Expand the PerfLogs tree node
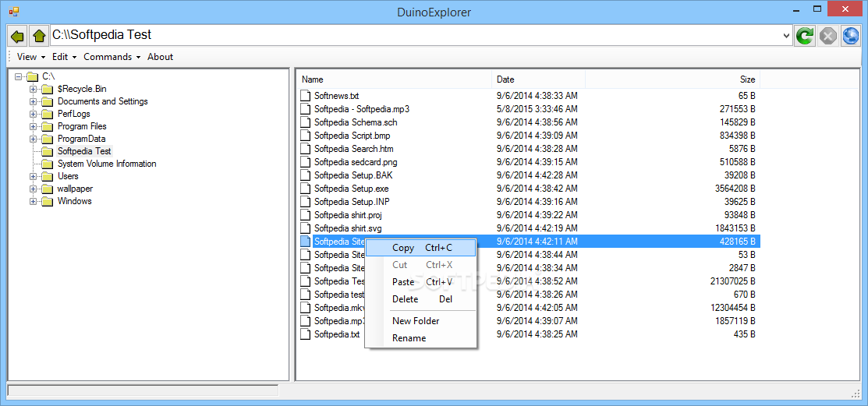 (34, 114)
